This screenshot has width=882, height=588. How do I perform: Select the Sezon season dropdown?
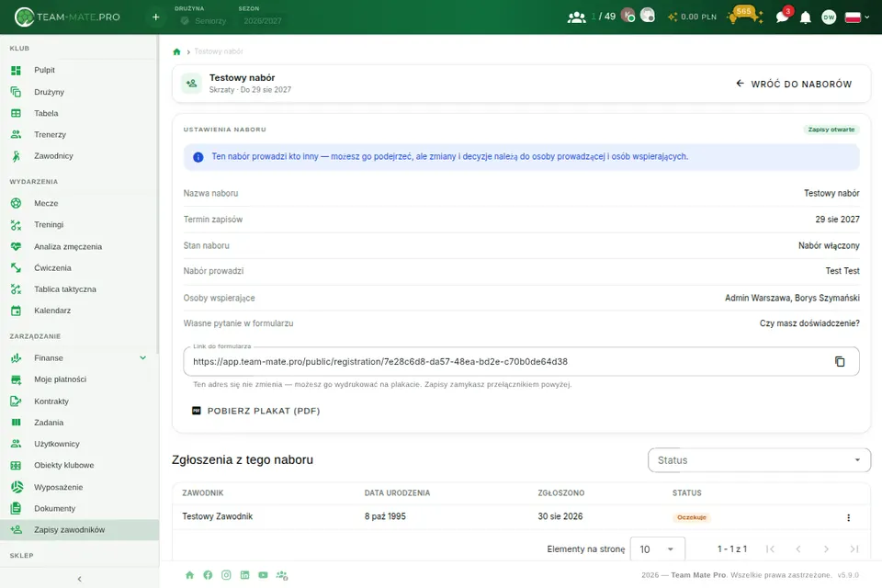262,20
